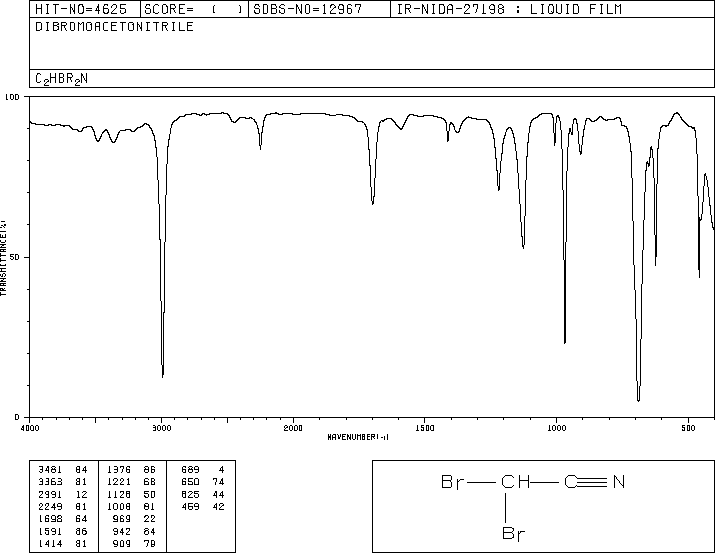The width and height of the screenshot is (715, 553).
Task: Click the lower Br atom in the structure
Action: pyautogui.click(x=513, y=533)
